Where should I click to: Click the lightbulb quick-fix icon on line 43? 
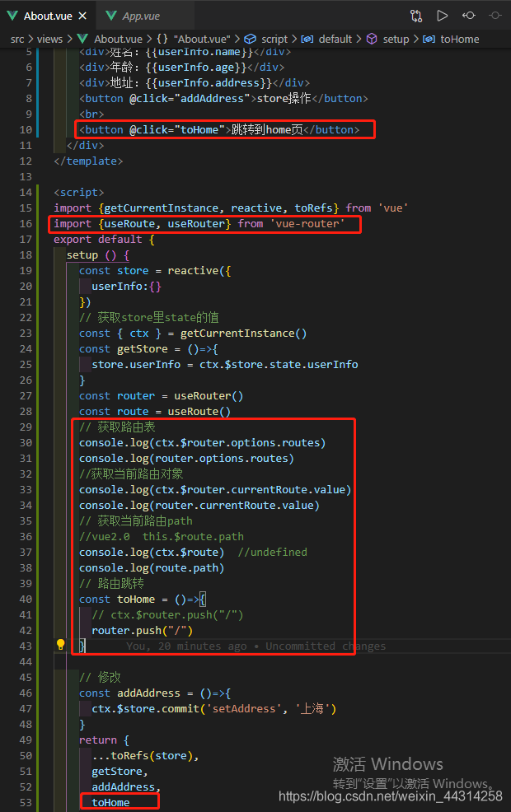(61, 645)
